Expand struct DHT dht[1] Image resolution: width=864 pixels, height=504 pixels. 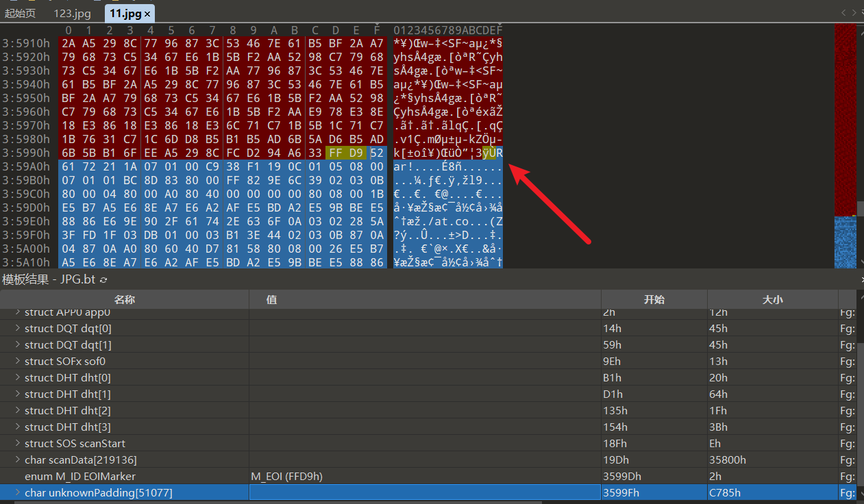point(18,394)
